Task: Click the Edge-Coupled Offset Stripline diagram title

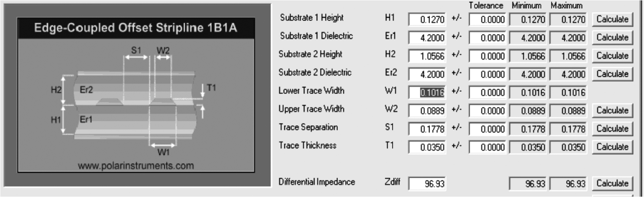Action: coord(136,28)
